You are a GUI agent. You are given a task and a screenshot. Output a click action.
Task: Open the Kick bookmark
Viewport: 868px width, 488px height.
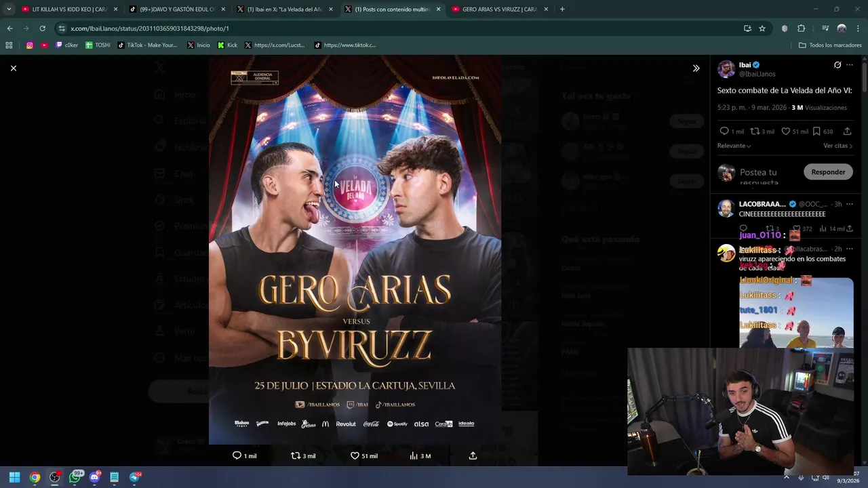[227, 45]
